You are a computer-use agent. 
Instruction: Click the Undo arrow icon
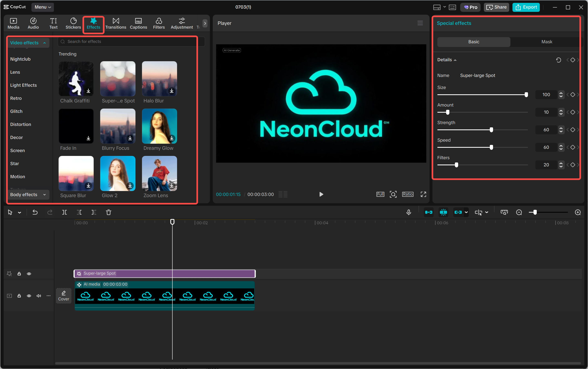click(x=35, y=212)
